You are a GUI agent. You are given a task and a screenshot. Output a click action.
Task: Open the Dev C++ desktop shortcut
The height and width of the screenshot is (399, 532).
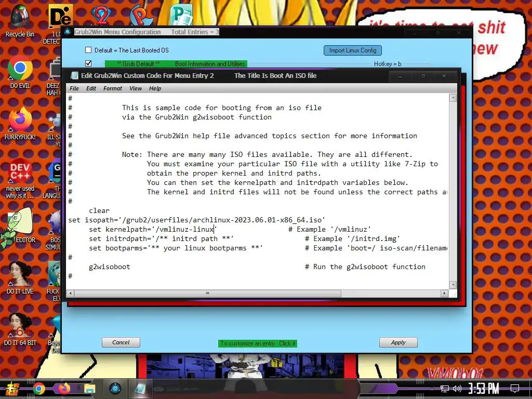20,179
